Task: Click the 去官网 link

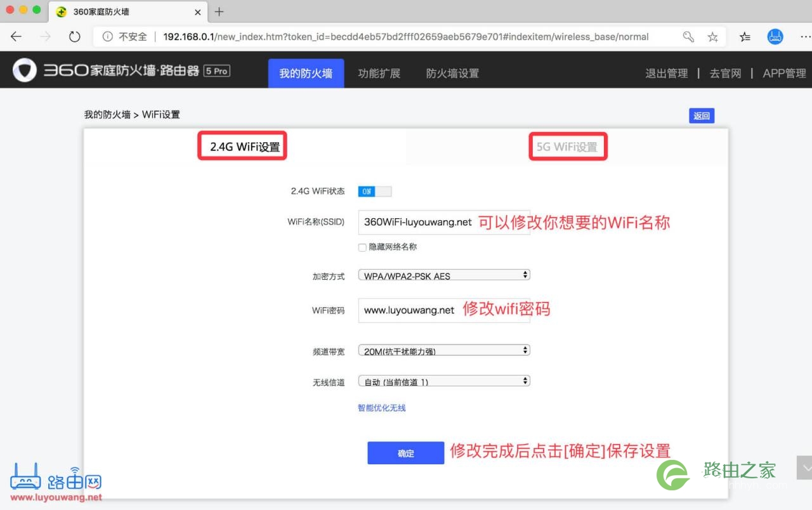Action: pos(725,73)
